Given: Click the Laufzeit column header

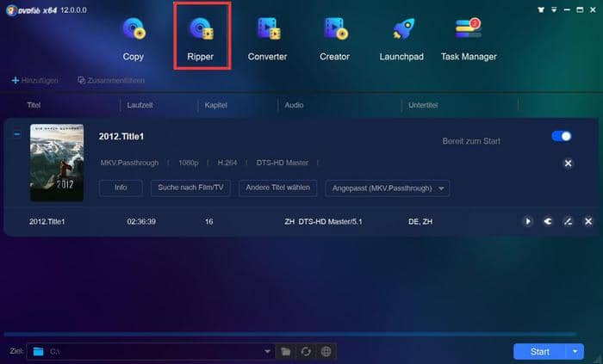Looking at the screenshot, I should tap(140, 105).
